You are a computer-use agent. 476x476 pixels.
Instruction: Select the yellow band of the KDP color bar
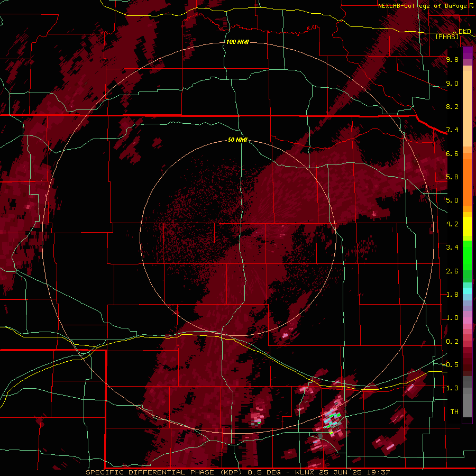pos(467,226)
